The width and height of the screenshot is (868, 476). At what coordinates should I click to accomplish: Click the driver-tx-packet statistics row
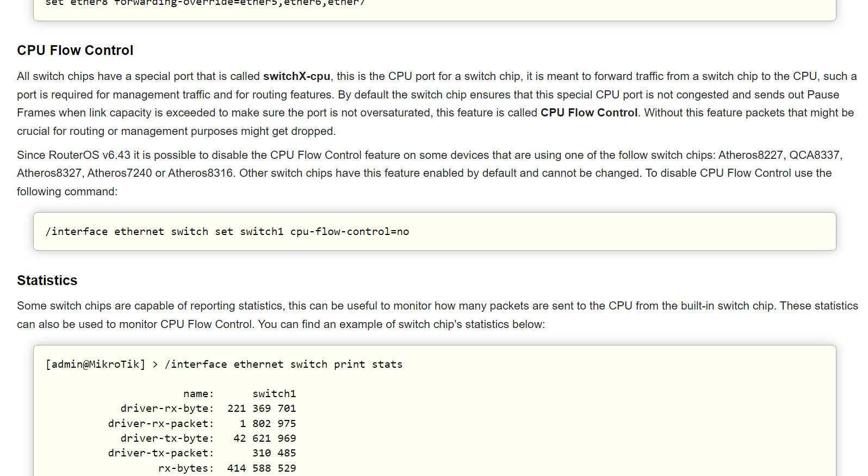(x=202, y=453)
